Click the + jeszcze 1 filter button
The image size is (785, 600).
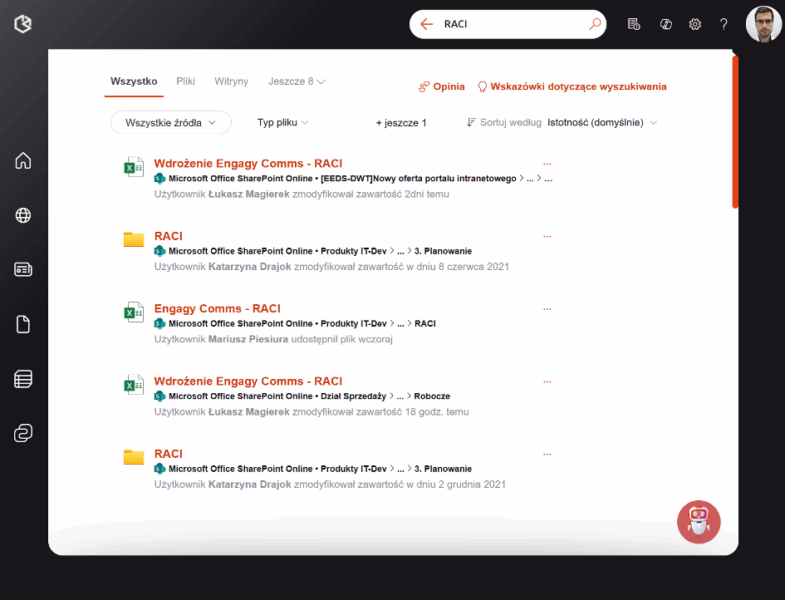[x=401, y=123]
